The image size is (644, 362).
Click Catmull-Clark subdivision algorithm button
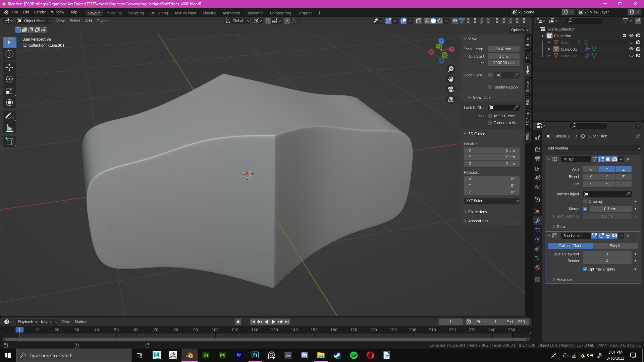tap(570, 245)
